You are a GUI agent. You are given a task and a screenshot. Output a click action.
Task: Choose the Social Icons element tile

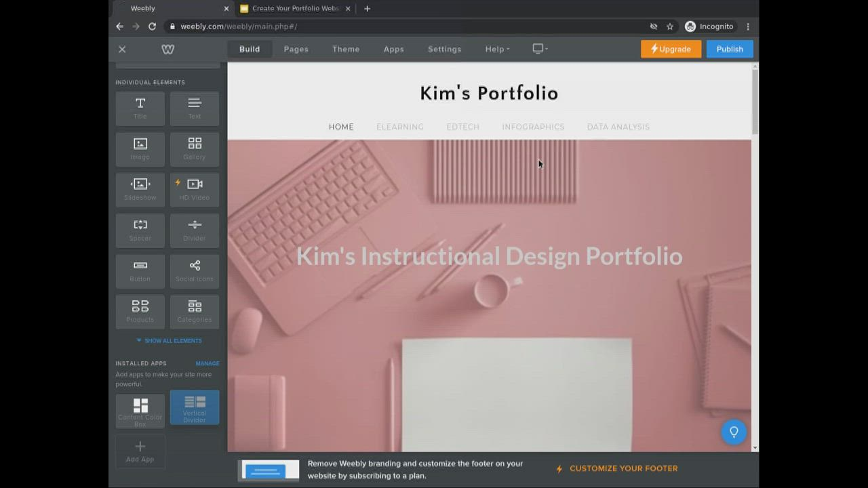point(195,271)
